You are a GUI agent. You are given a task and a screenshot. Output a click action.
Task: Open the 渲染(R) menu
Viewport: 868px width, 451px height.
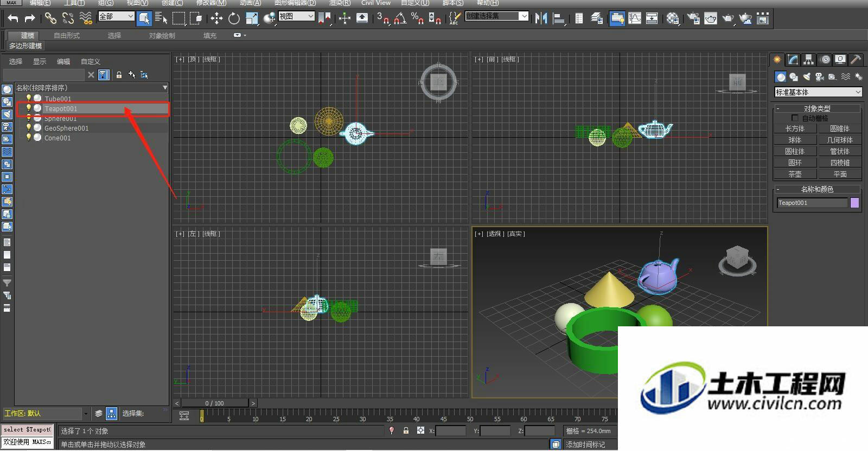tap(340, 3)
